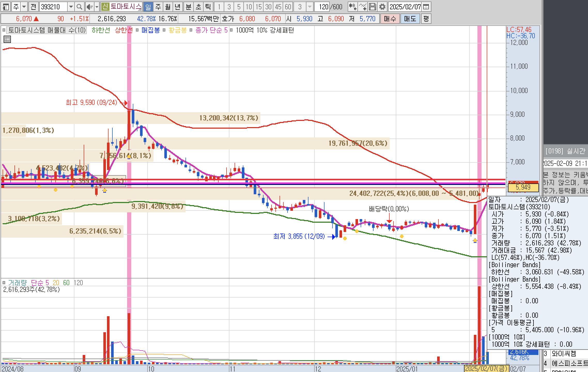Open the date picker calendar icon
Image resolution: width=588 pixels, height=372 pixels.
426,7
